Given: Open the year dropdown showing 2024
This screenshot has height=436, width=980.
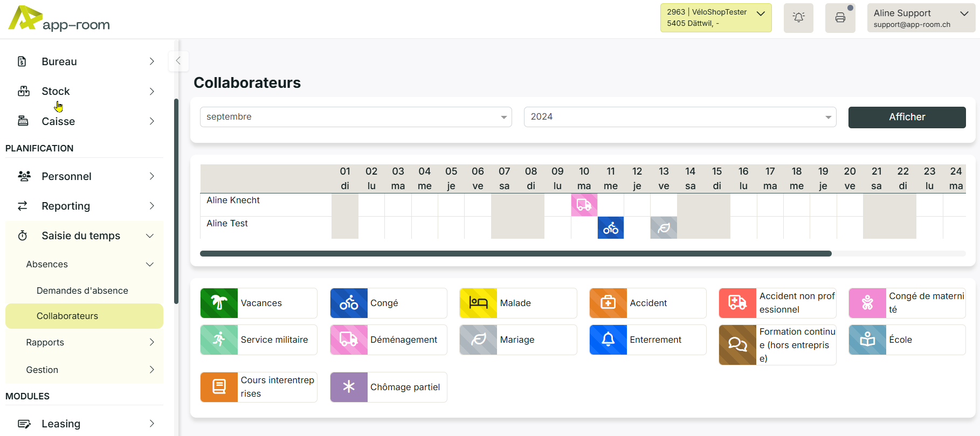Looking at the screenshot, I should click(680, 117).
